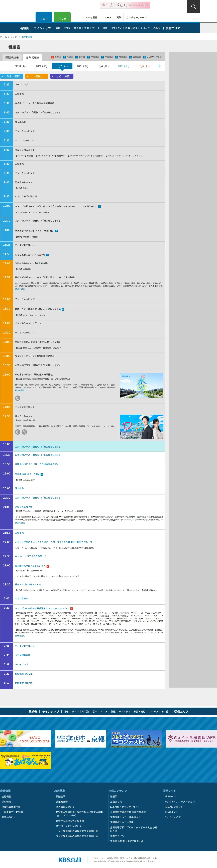Click the 12:00 江戸の用心棒 title
Viewport: 217px width, 868px height.
point(31,264)
